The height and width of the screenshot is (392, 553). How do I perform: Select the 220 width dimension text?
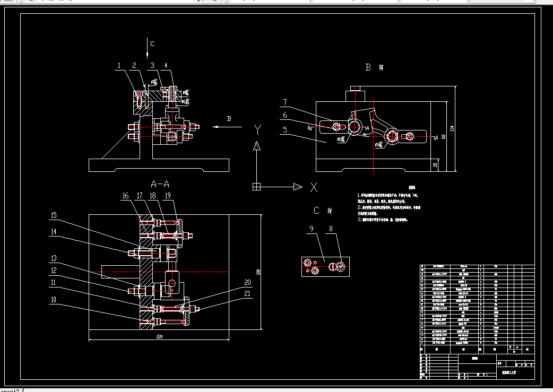pyautogui.click(x=159, y=337)
